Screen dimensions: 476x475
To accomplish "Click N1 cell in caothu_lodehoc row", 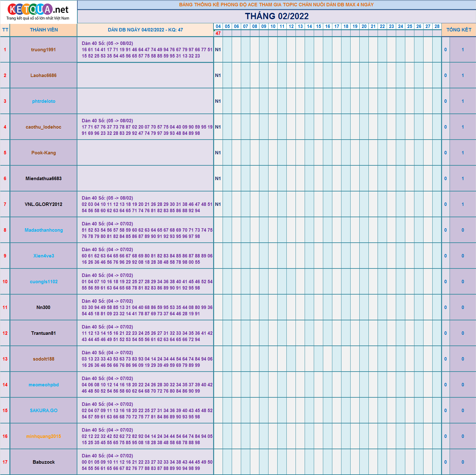I will [218, 127].
